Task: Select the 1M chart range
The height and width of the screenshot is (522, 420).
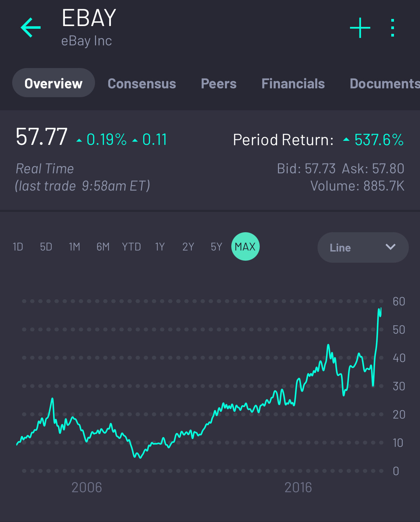Action: click(x=74, y=247)
